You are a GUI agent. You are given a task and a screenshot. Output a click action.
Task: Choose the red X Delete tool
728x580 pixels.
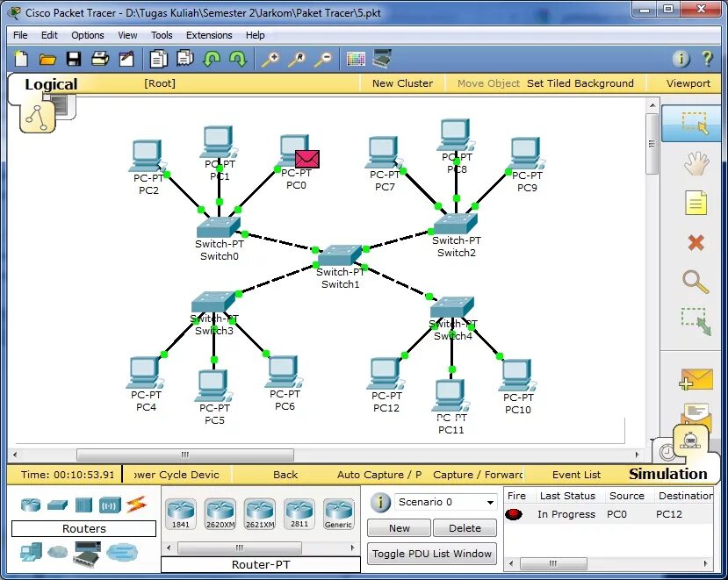coord(696,242)
